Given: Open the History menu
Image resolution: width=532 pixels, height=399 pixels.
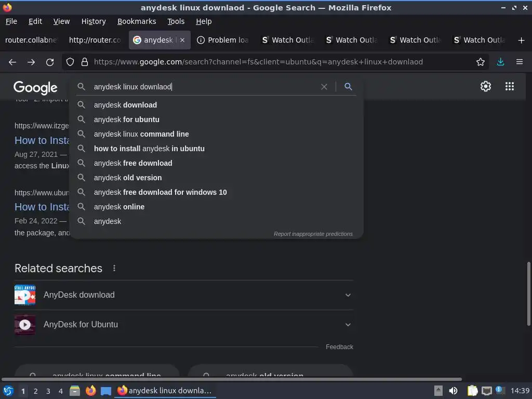Looking at the screenshot, I should pos(94,21).
